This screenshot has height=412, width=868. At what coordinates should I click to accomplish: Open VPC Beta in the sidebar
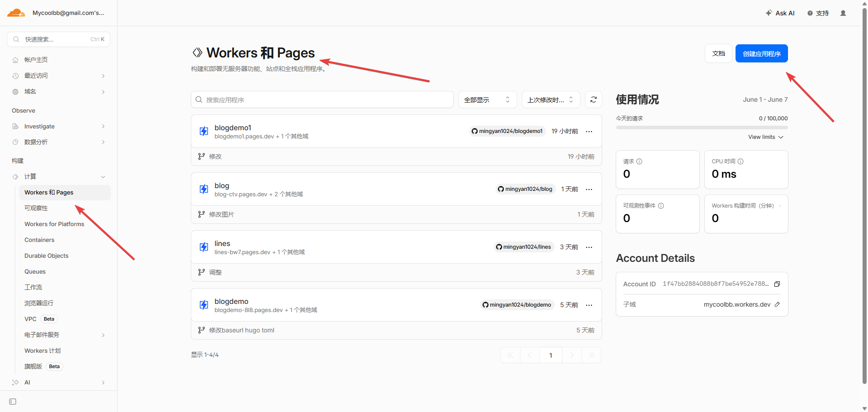click(x=41, y=319)
